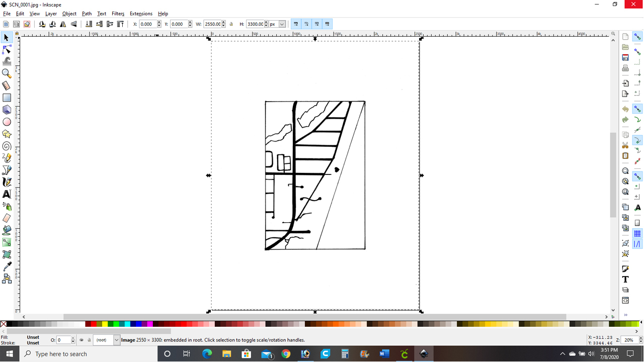Expand hidden commands toolbar chevron
The width and height of the screenshot is (644, 362).
tap(626, 315)
